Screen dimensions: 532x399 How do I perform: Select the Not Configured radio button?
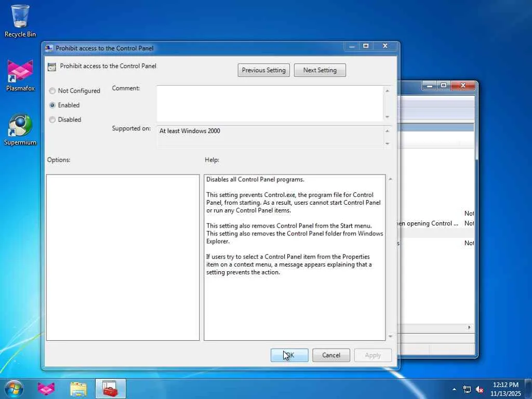52,91
